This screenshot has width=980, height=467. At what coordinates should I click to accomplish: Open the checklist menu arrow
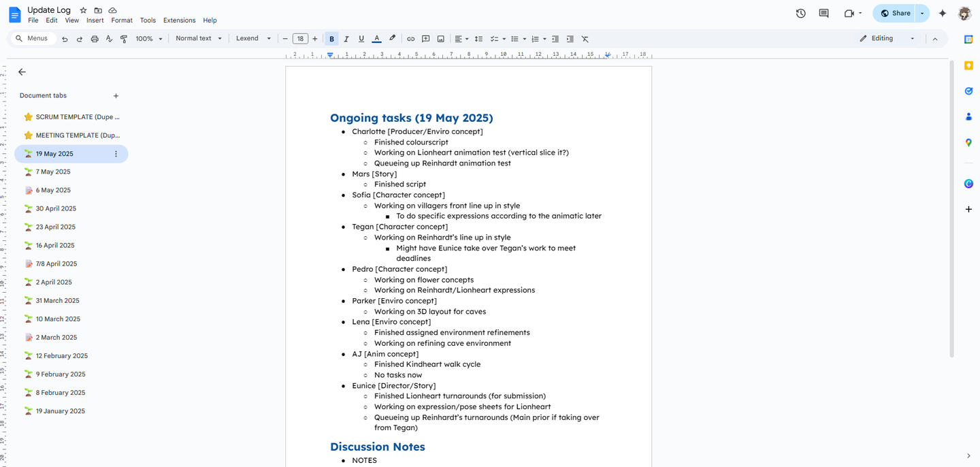tap(504, 39)
